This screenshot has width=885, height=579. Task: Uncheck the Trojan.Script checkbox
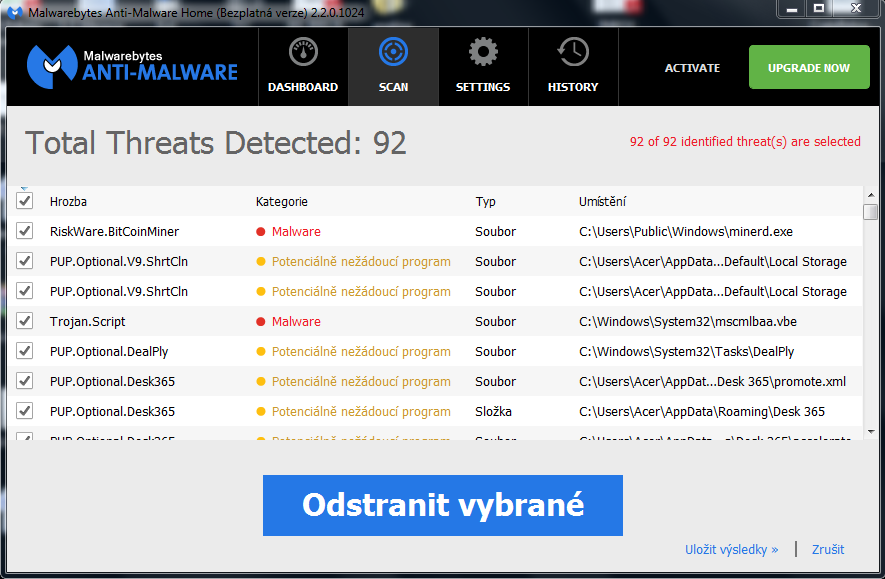(24, 321)
